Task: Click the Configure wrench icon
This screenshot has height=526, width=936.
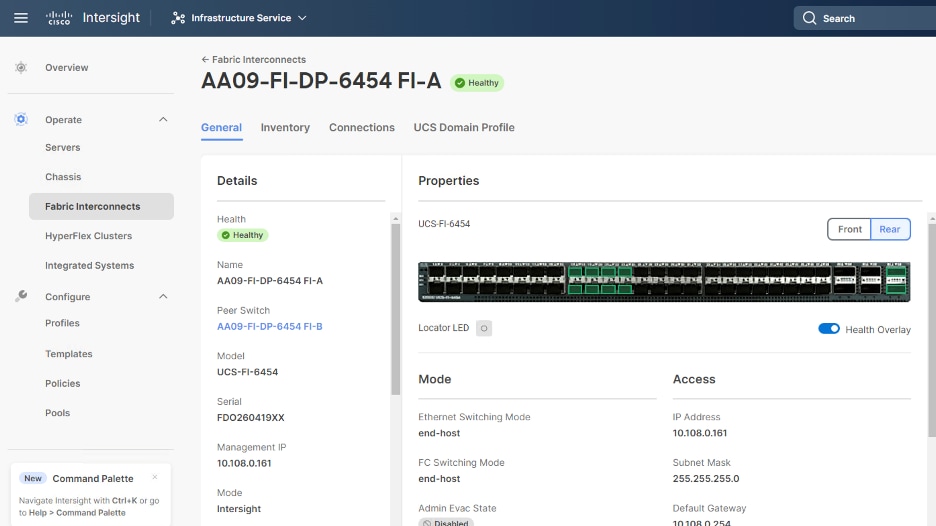Action: coord(21,296)
